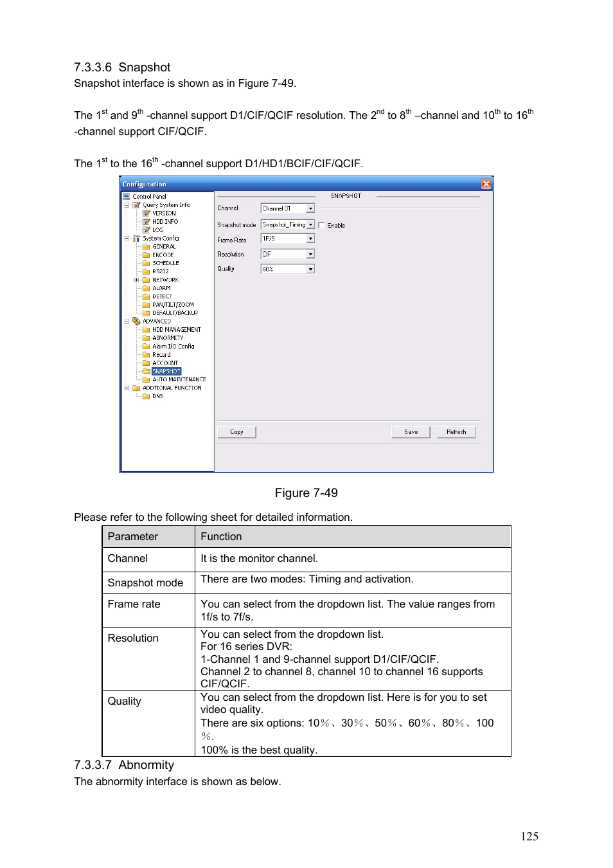
Task: Click the System Config icon
Action: pos(136,239)
